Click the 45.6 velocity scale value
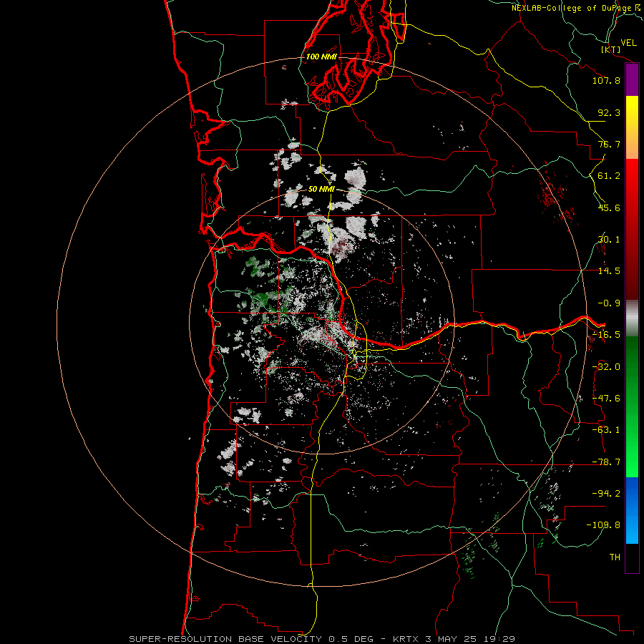 click(609, 208)
